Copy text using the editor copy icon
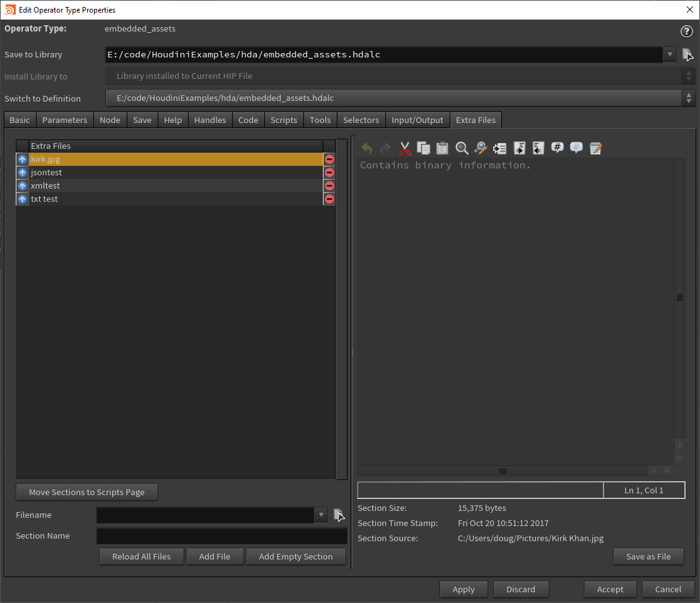700x603 pixels. (423, 148)
